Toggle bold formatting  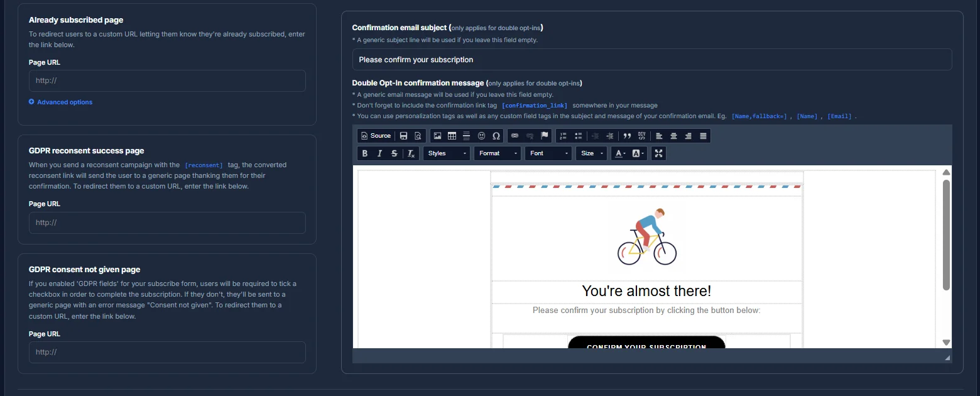pyautogui.click(x=365, y=153)
